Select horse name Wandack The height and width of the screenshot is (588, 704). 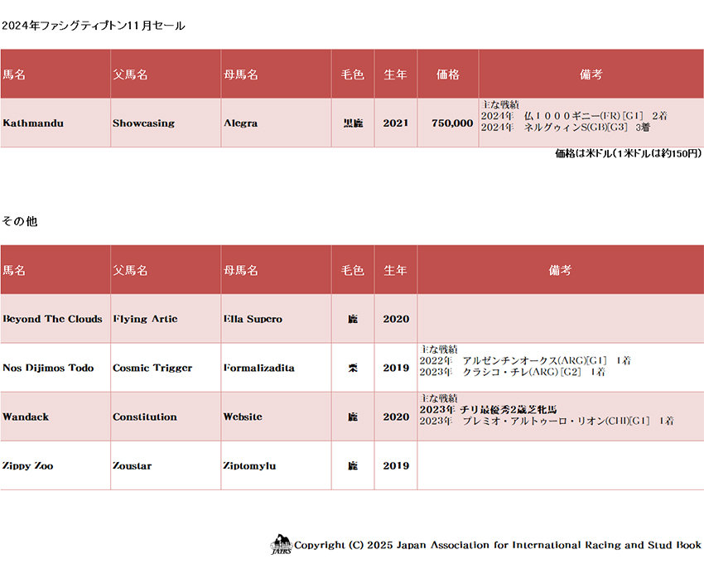26,417
